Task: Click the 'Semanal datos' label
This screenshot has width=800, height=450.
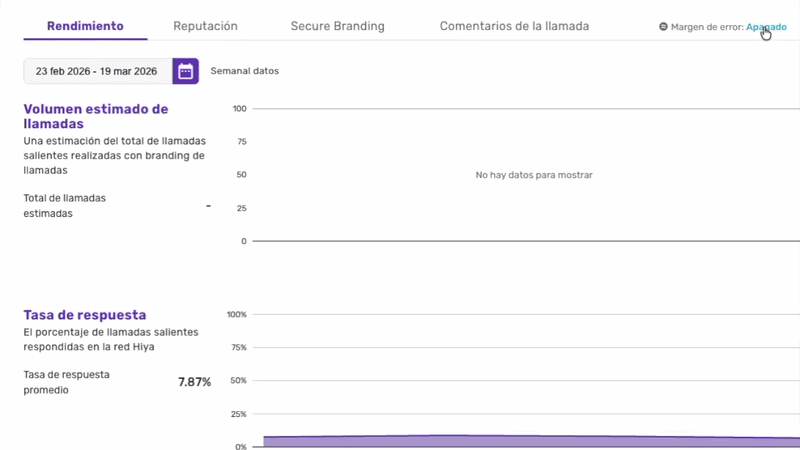Action: pyautogui.click(x=244, y=71)
